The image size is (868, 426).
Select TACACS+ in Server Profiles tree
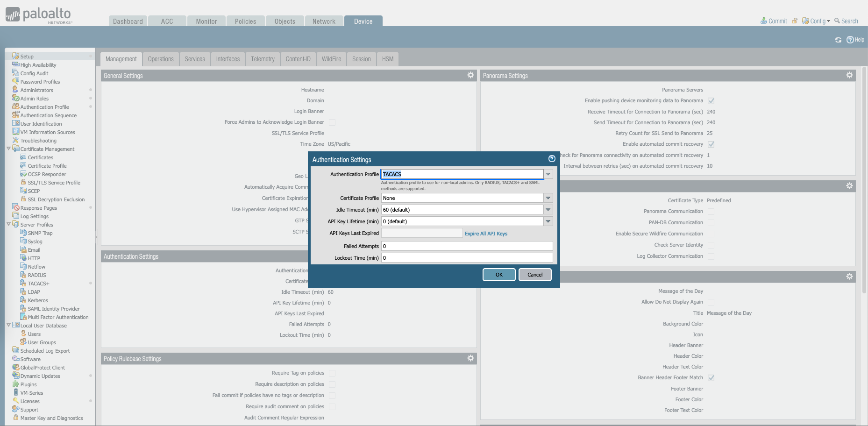click(x=38, y=284)
